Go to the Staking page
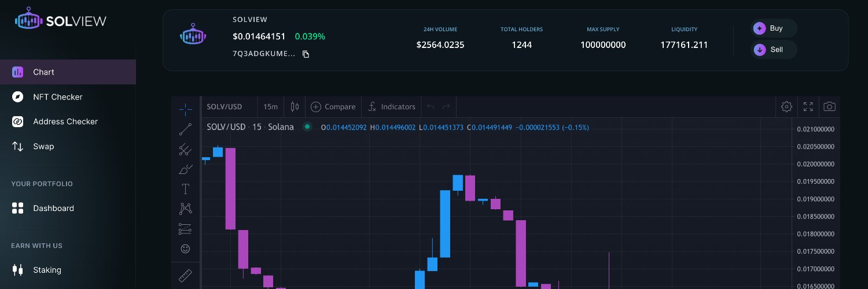The image size is (868, 289). [x=68, y=270]
